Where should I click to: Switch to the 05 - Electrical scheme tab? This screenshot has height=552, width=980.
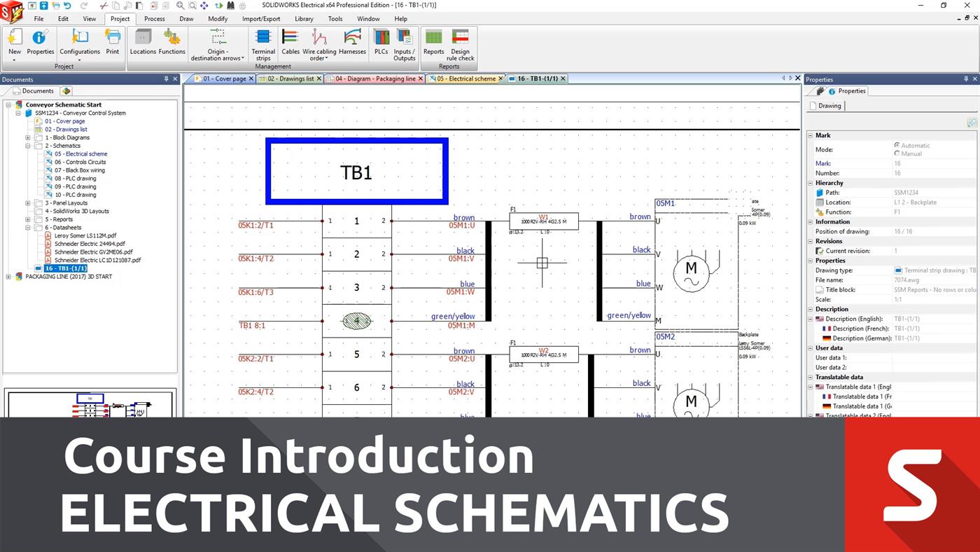[x=465, y=79]
